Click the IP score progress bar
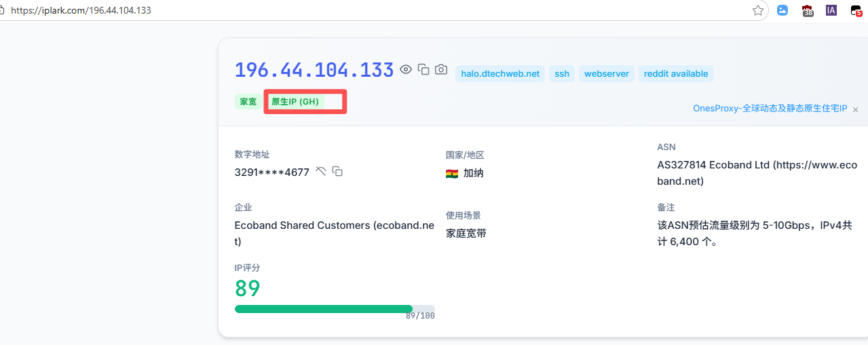 point(335,309)
